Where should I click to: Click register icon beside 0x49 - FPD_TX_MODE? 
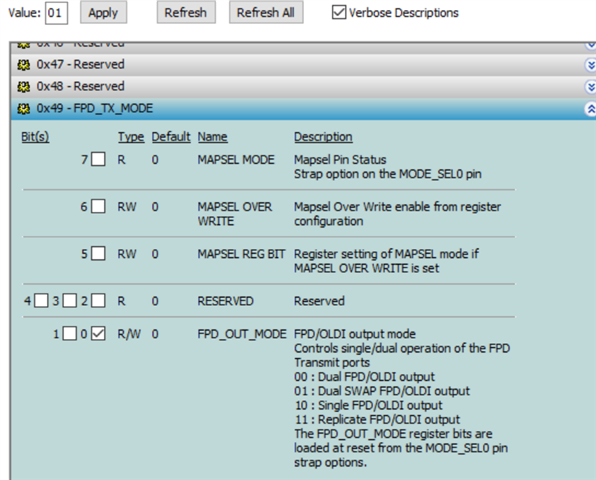[x=24, y=109]
